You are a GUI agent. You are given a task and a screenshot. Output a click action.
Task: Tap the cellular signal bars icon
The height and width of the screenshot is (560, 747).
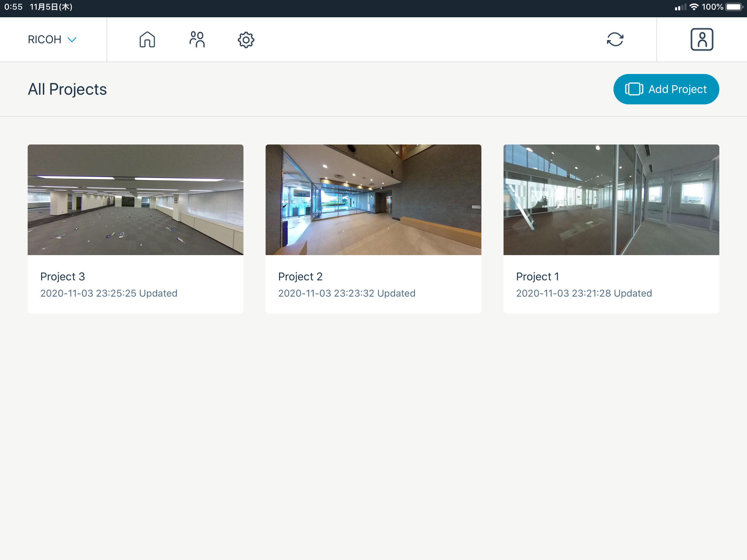(x=680, y=7)
